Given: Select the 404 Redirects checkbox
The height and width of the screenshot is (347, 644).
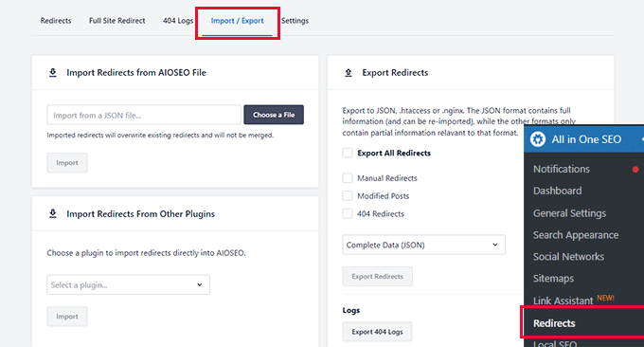Looking at the screenshot, I should coord(348,213).
